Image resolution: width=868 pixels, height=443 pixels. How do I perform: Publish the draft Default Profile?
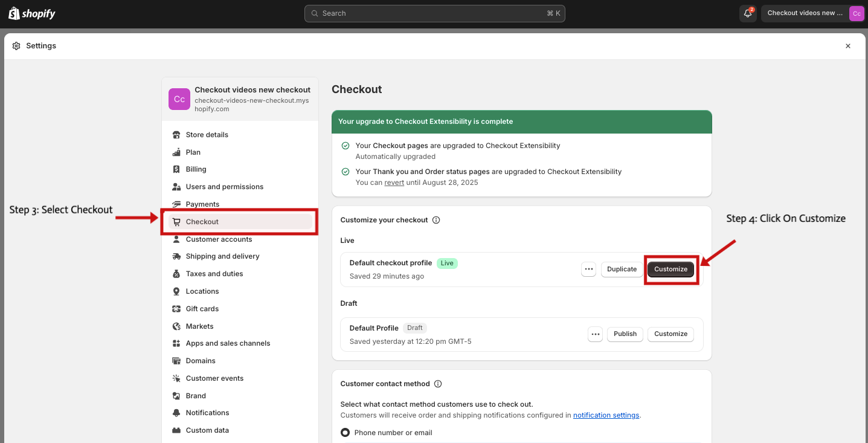pos(625,334)
